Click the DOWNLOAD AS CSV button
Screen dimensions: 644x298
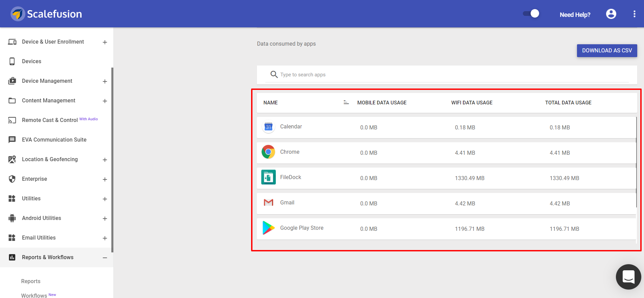coord(607,50)
